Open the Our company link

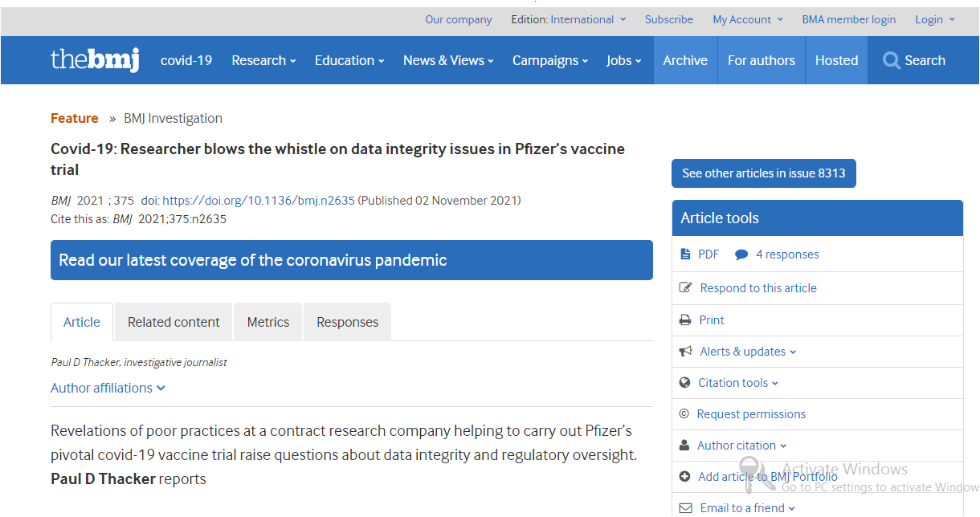click(x=459, y=19)
